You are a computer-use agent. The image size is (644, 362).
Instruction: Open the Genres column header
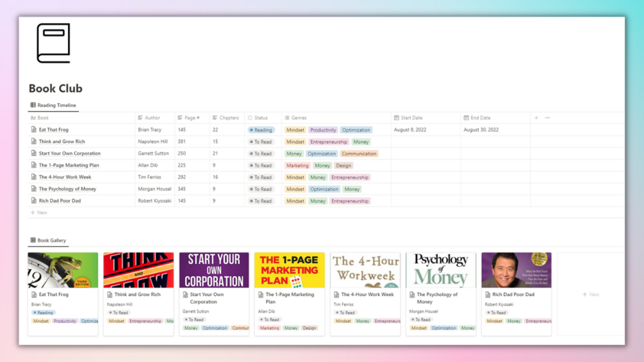[x=295, y=118]
